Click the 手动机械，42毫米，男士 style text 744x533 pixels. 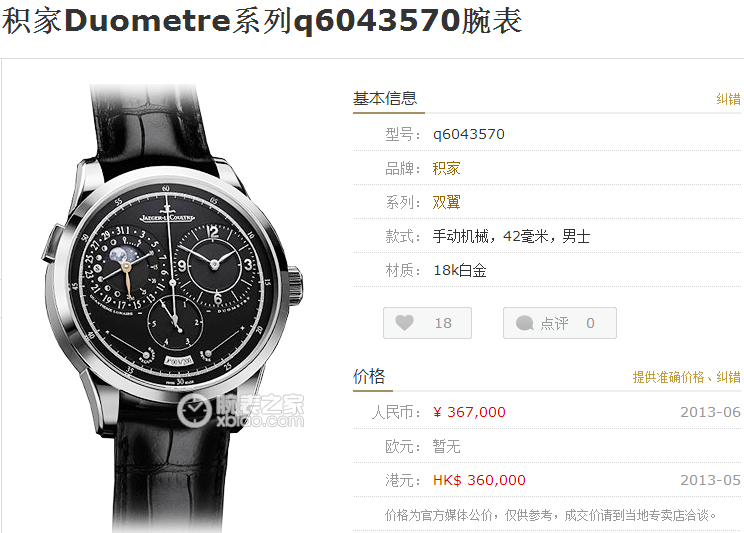coord(511,236)
